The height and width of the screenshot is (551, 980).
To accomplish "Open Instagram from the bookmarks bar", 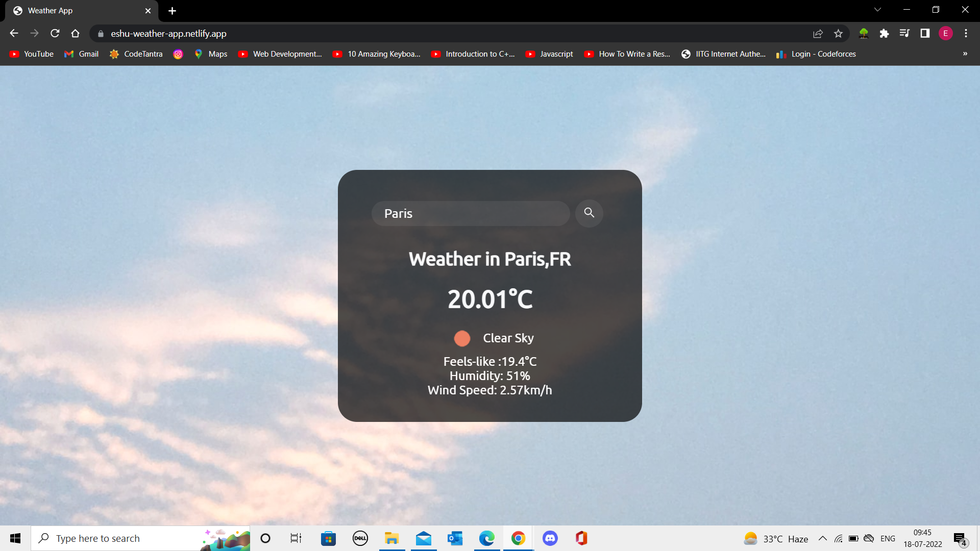I will pyautogui.click(x=178, y=54).
